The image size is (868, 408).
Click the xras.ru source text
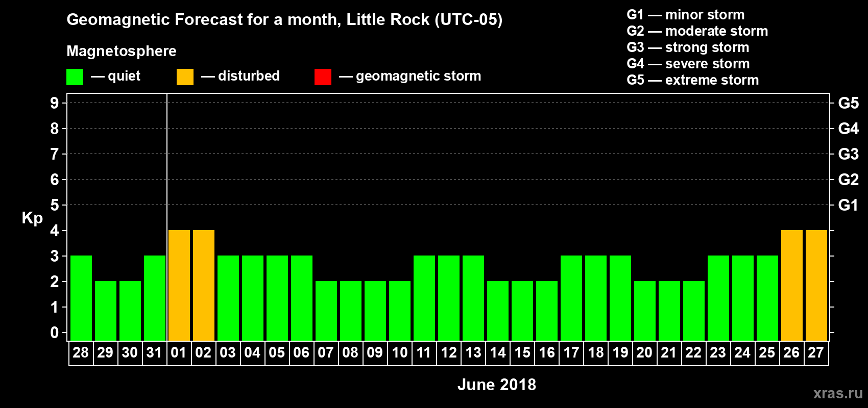tap(838, 393)
